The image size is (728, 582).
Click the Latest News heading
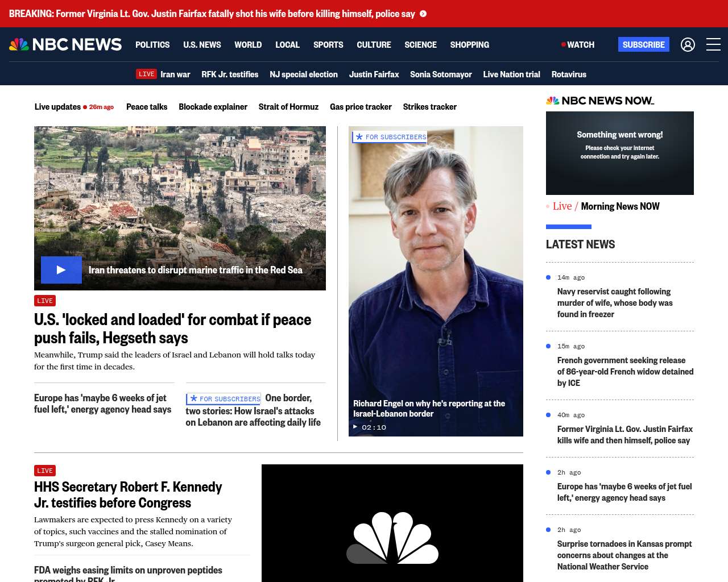(x=581, y=244)
